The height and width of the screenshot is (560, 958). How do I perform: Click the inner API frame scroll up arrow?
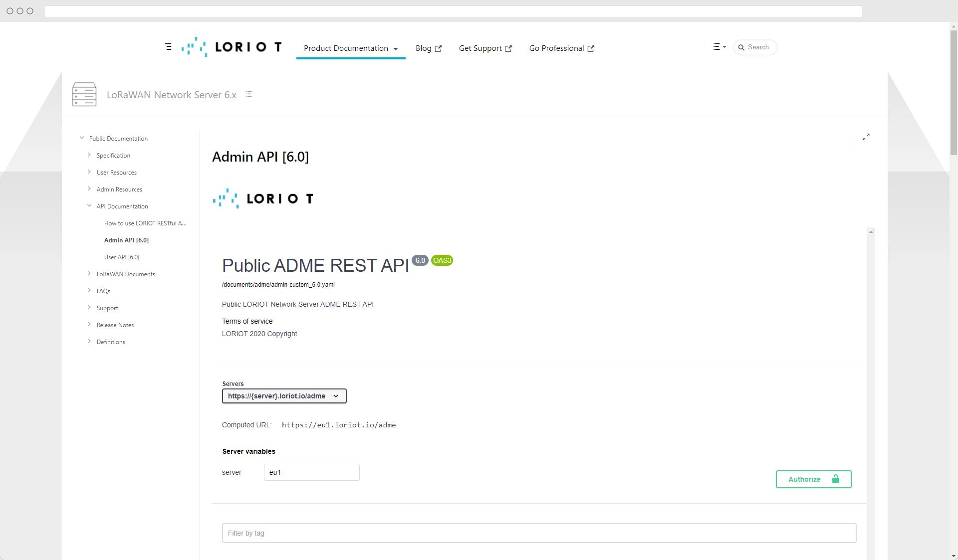coord(871,232)
